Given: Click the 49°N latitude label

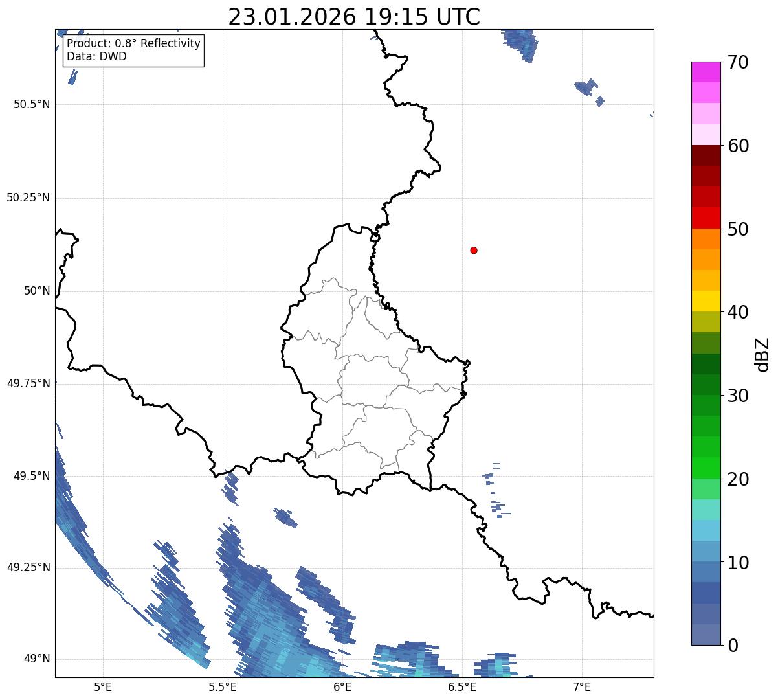Looking at the screenshot, I should tap(37, 659).
